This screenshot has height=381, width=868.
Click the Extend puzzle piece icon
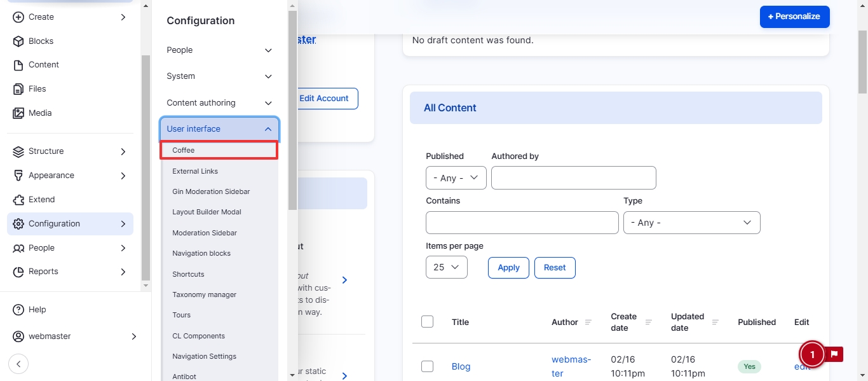pyautogui.click(x=18, y=200)
